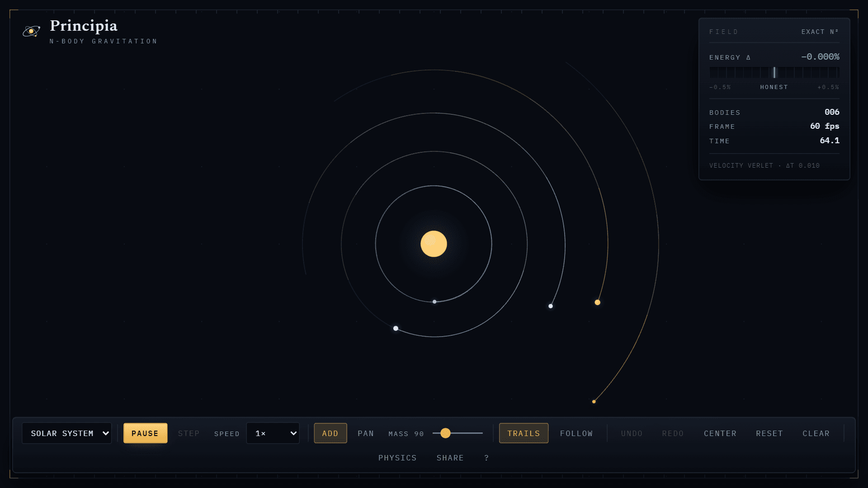Image resolution: width=868 pixels, height=488 pixels.
Task: Click the Undo button
Action: (632, 433)
